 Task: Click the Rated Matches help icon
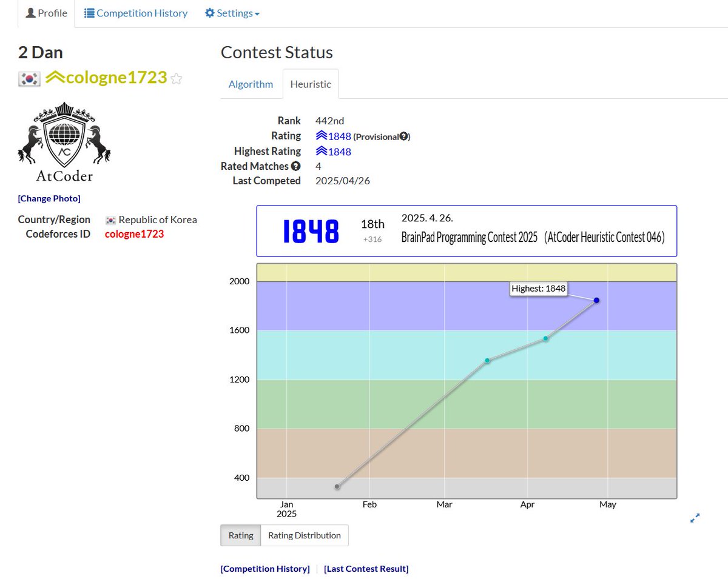click(295, 166)
